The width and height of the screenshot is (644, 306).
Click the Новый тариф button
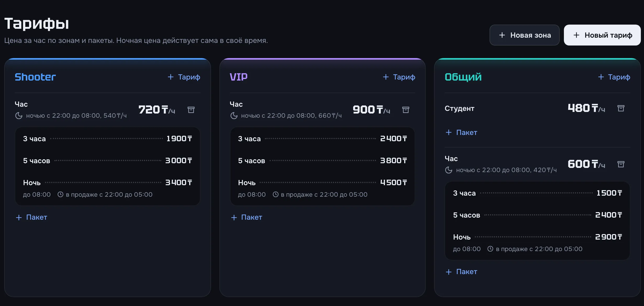602,35
